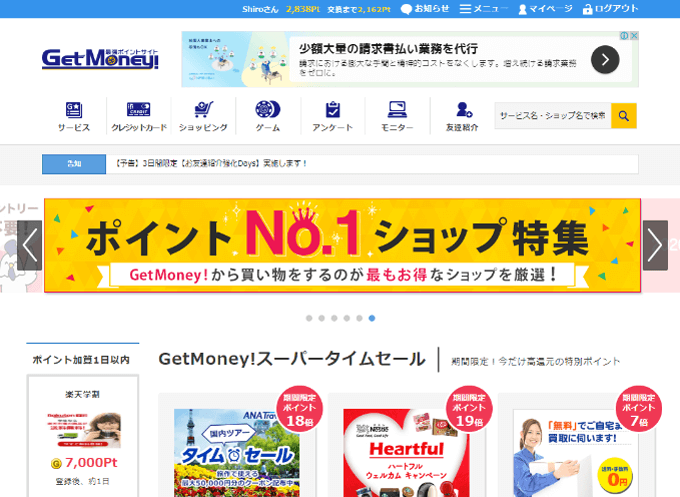Click the 18倍 point badge

pos(299,409)
